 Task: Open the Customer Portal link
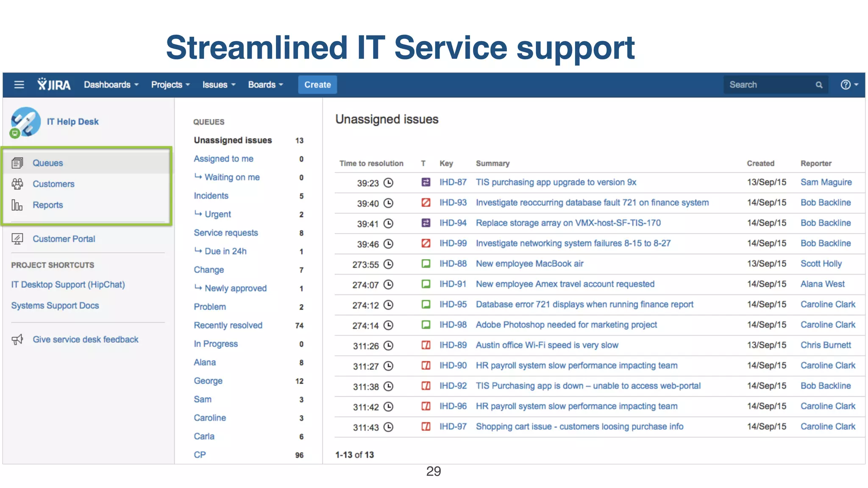point(64,239)
